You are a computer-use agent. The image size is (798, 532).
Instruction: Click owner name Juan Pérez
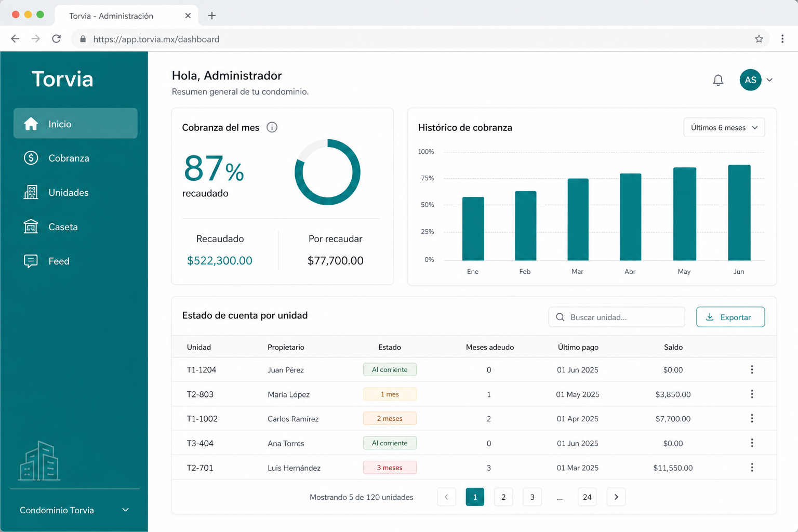pos(286,370)
